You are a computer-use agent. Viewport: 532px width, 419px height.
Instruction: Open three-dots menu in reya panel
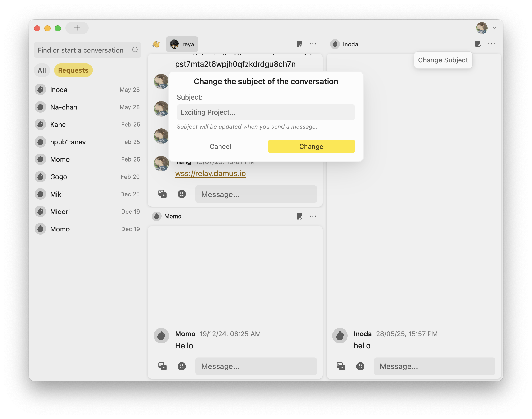click(x=313, y=44)
